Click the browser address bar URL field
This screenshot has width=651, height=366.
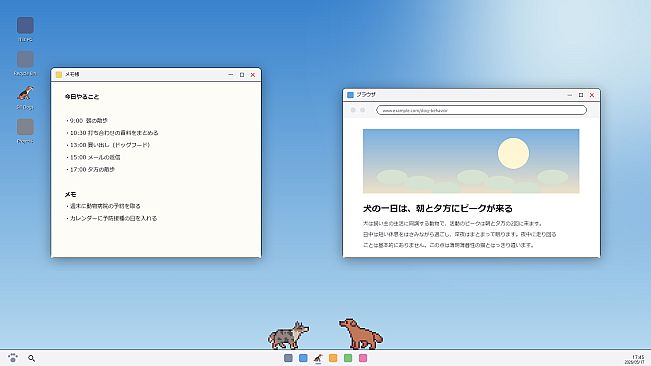click(482, 110)
